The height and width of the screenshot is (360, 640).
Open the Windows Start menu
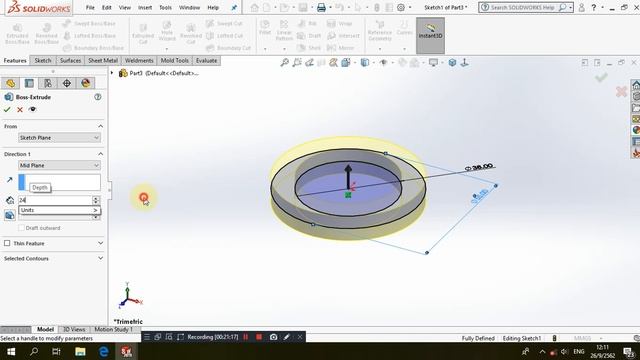tap(11, 351)
